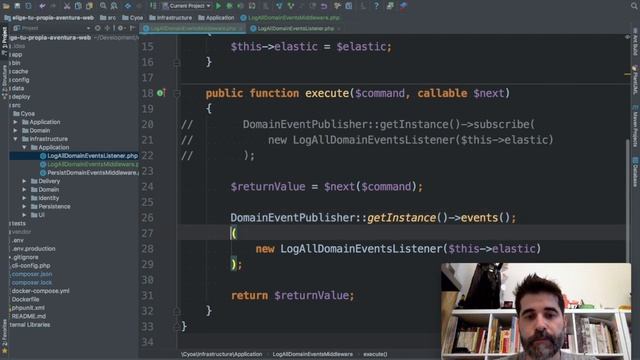Collapse the Infrastructure folder

[x=16, y=139]
